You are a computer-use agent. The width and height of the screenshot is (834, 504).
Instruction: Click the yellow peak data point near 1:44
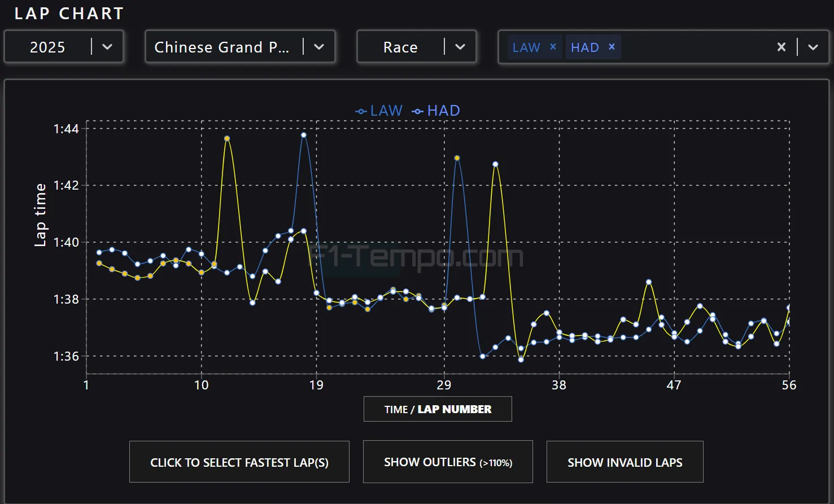(x=227, y=138)
